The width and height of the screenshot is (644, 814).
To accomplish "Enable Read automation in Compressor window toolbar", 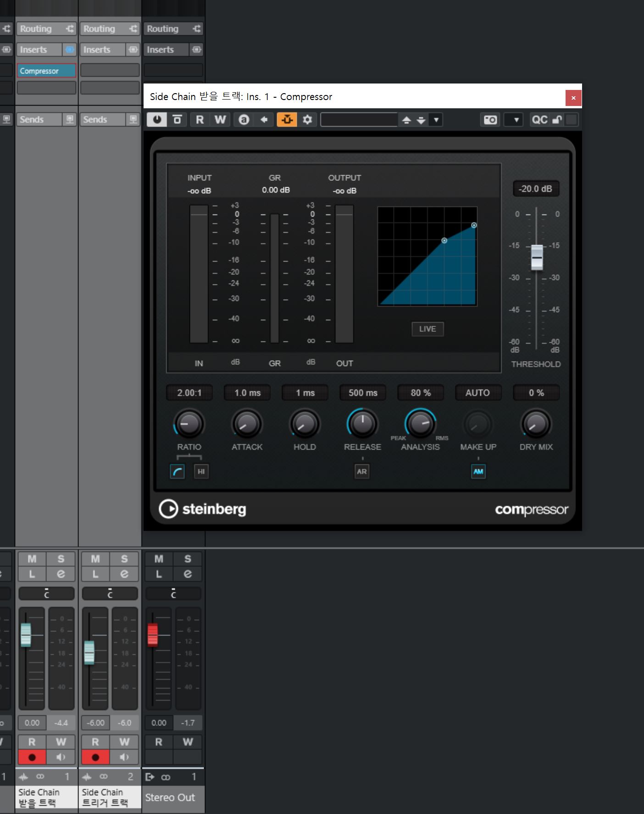I will (x=200, y=120).
